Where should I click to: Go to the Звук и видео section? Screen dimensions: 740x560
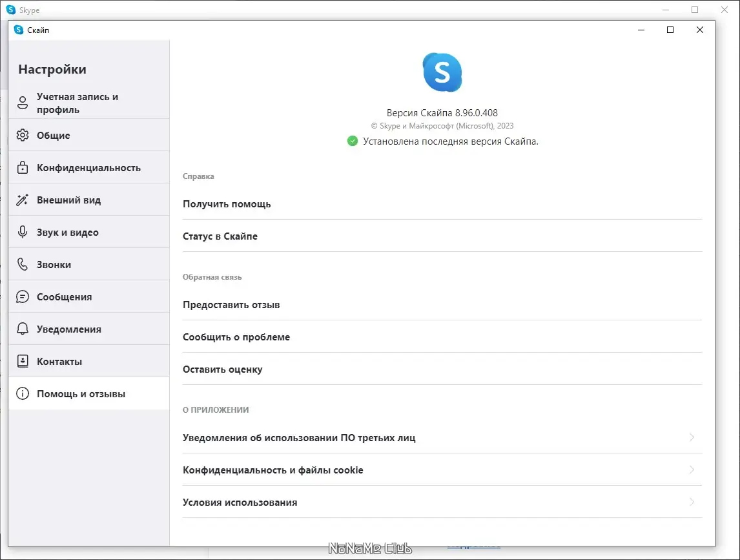88,232
